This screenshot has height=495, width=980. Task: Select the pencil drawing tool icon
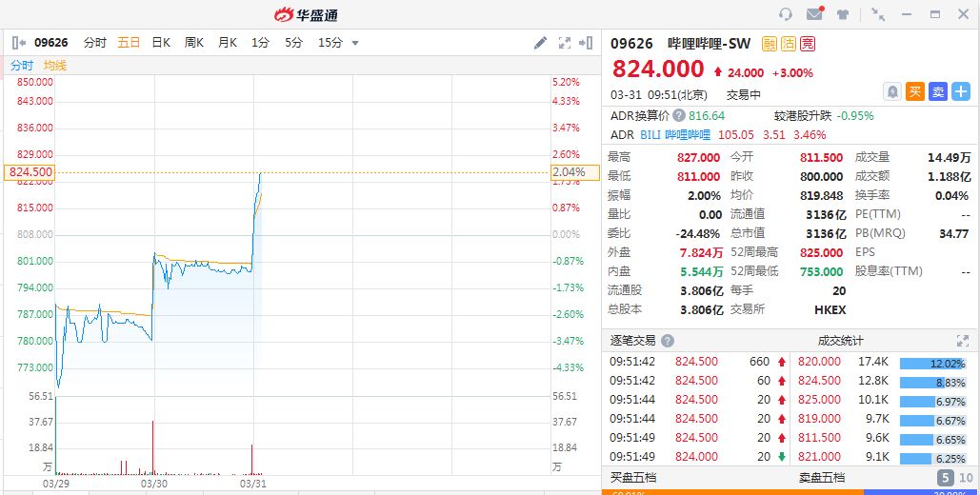[540, 43]
